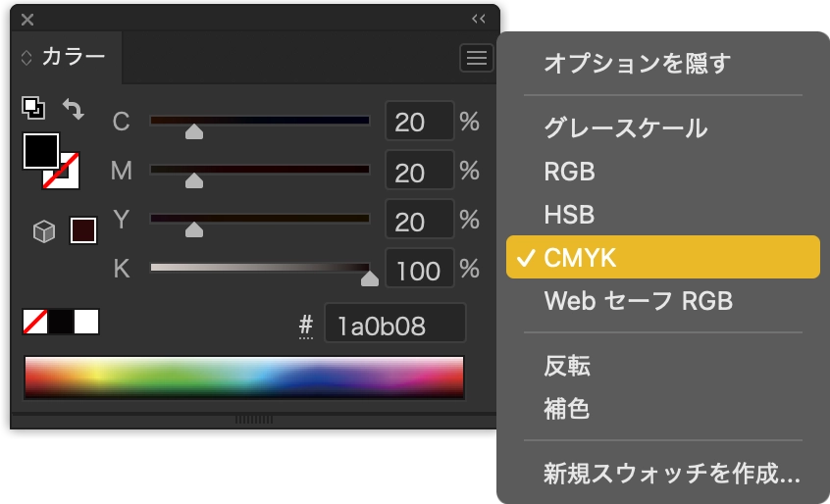
Task: Click the hex color field 1a0b08
Action: click(x=394, y=326)
